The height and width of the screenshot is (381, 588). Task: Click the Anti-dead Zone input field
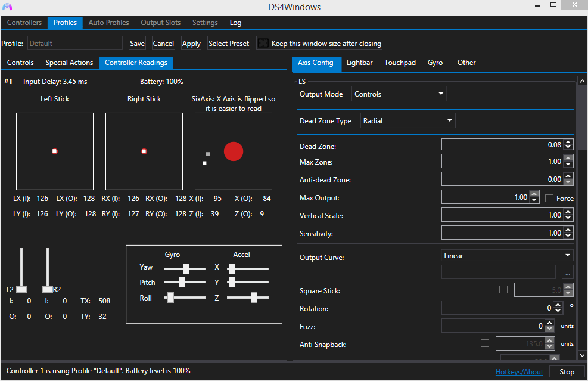502,179
